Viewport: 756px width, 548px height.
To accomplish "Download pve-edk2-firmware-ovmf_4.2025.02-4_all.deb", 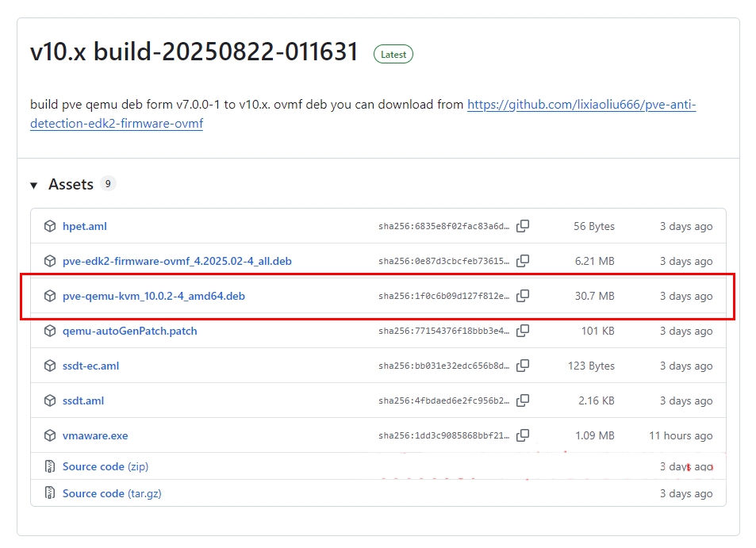I will (x=177, y=261).
